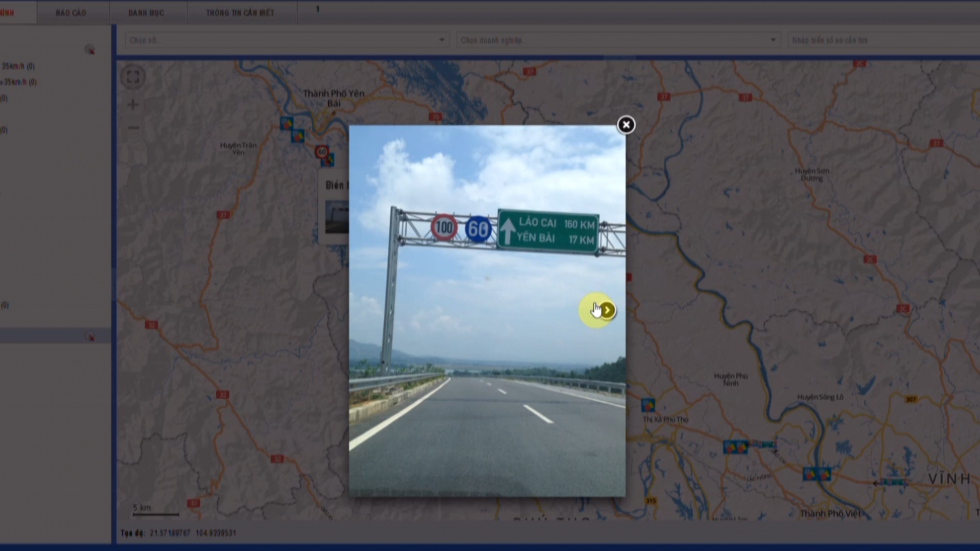Click the top search icon in the sidebar

tap(89, 49)
